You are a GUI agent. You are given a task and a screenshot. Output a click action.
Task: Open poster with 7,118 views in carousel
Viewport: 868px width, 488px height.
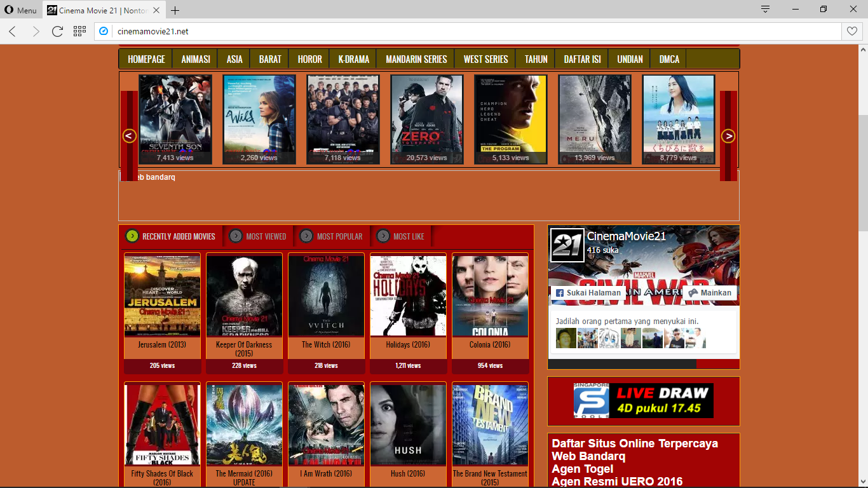(343, 119)
